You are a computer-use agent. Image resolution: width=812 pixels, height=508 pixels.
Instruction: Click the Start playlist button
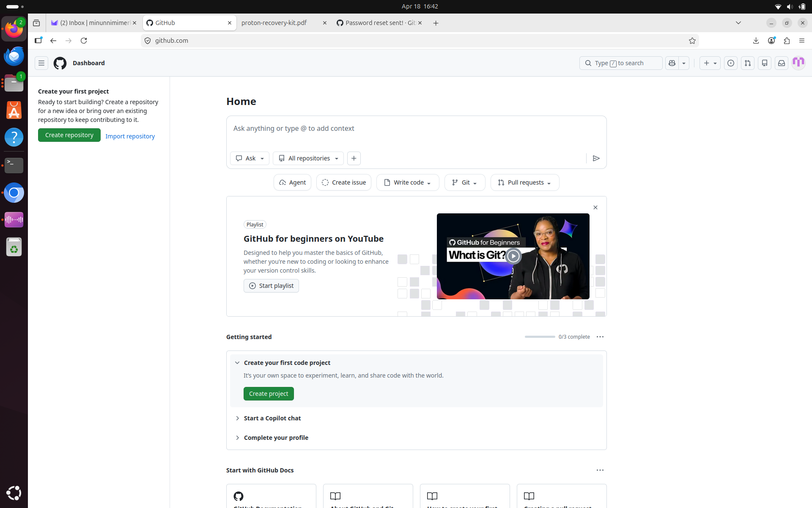point(271,285)
